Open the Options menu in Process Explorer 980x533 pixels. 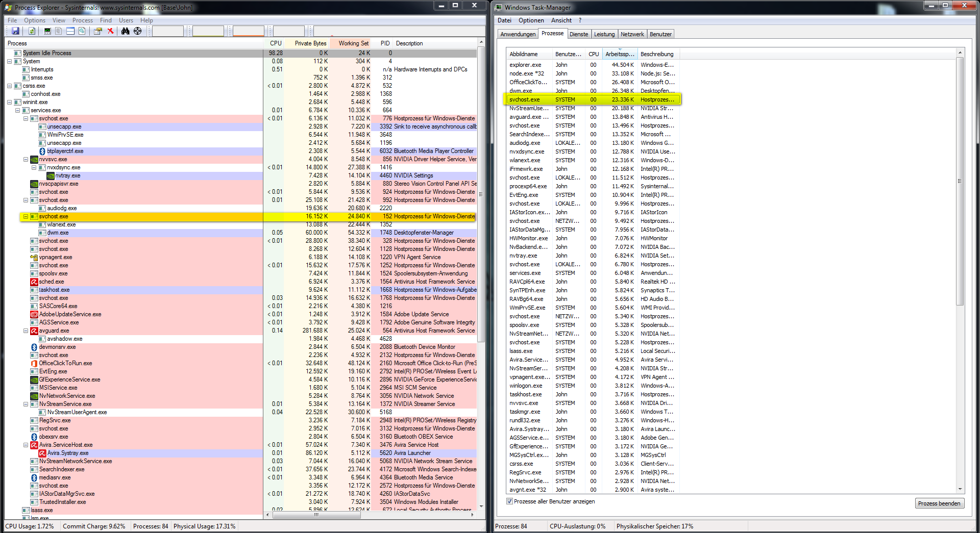pyautogui.click(x=35, y=20)
